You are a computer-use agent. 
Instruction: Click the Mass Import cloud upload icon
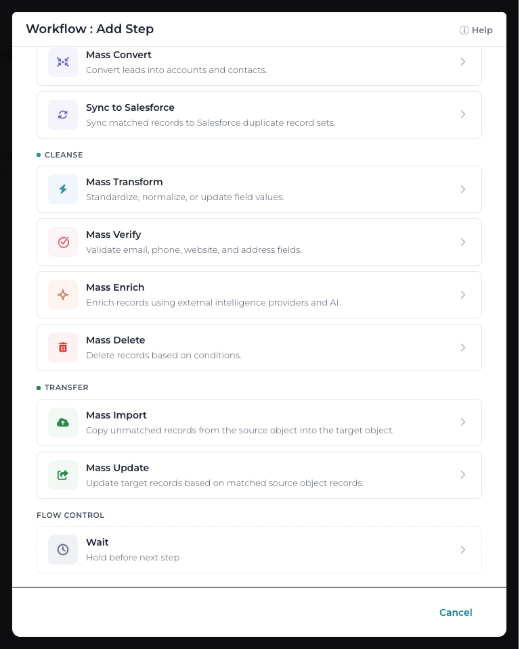point(63,423)
